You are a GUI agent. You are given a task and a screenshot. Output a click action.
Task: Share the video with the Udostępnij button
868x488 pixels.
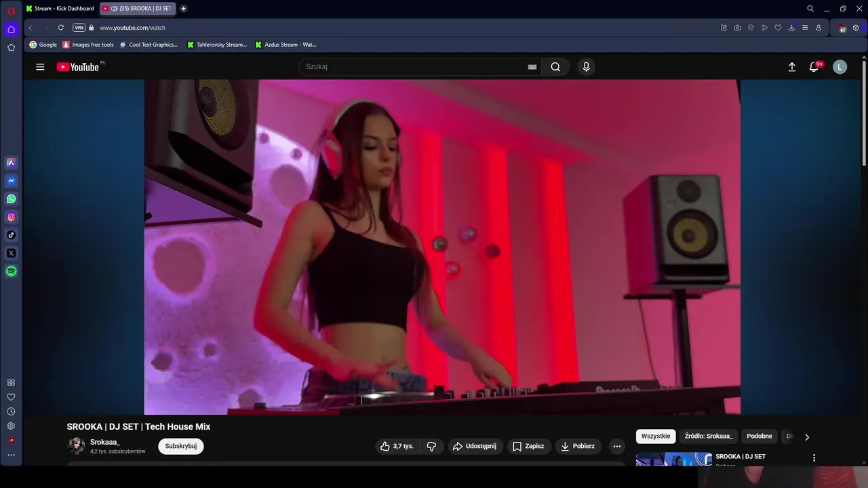point(475,446)
